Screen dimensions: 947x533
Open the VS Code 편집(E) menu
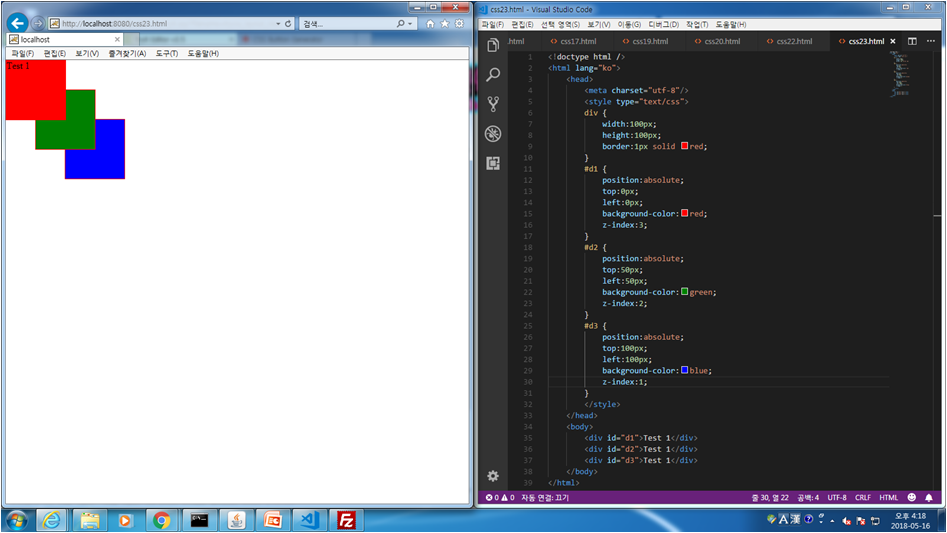pos(522,25)
